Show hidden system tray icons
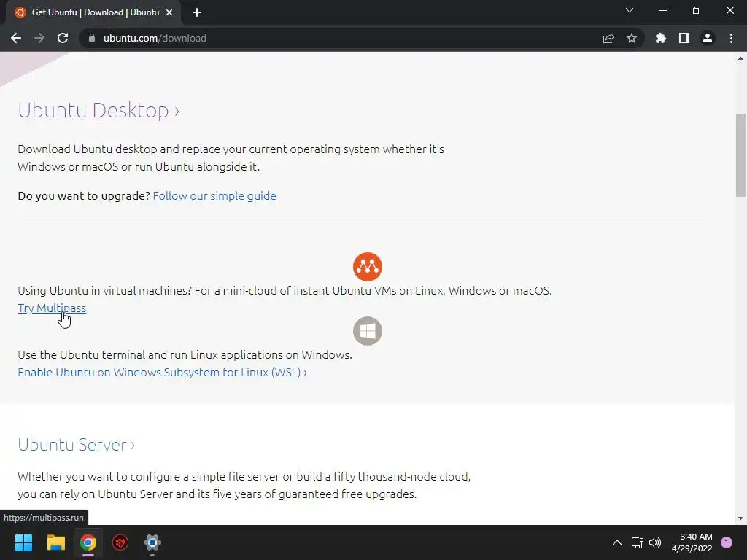This screenshot has width=747, height=560. point(617,542)
